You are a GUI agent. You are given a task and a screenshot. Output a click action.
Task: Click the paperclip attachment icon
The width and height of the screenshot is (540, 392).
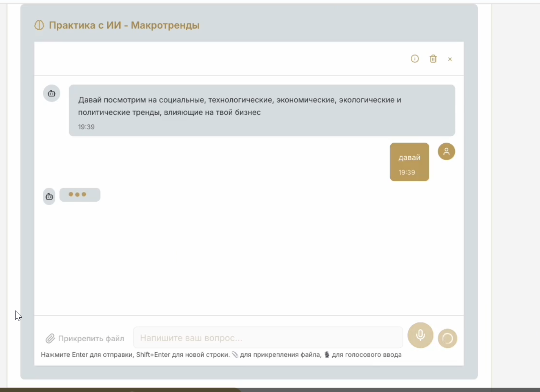point(50,337)
